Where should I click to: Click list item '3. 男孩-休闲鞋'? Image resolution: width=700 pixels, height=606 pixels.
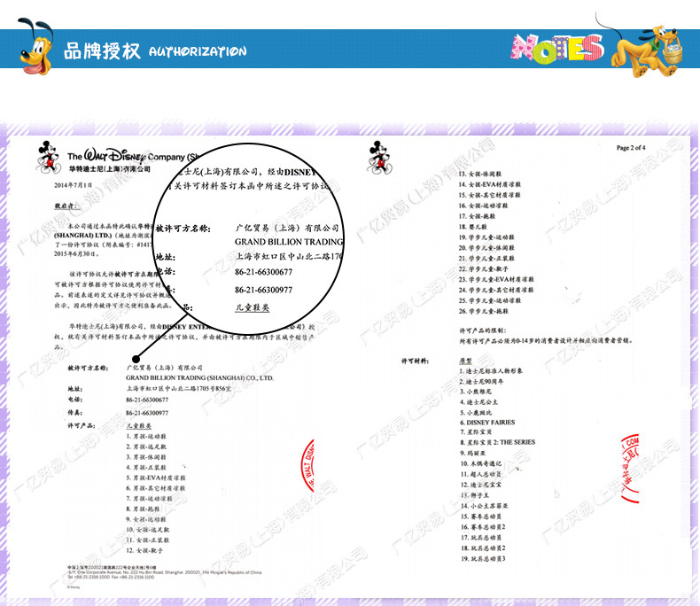point(145,457)
